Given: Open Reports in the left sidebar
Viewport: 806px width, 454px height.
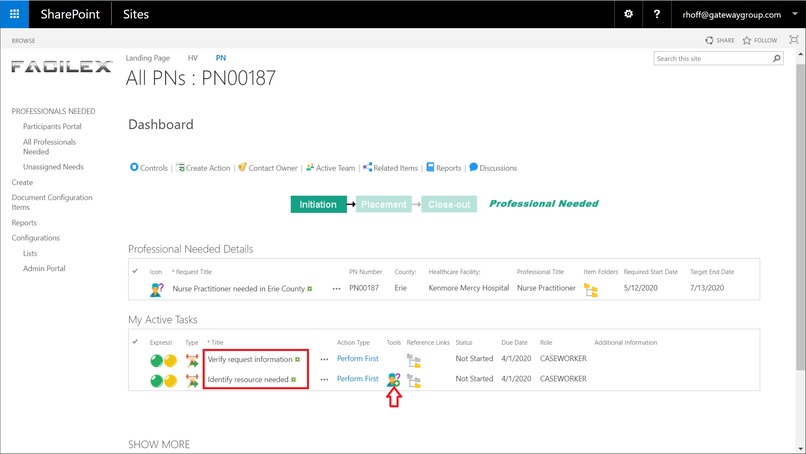Looking at the screenshot, I should pyautogui.click(x=24, y=223).
